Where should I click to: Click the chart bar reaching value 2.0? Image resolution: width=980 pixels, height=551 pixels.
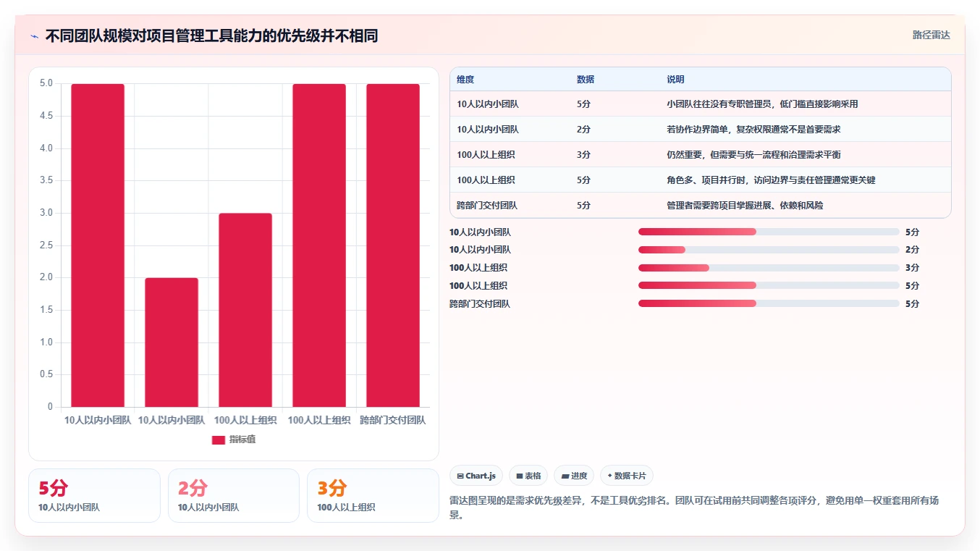(x=172, y=342)
